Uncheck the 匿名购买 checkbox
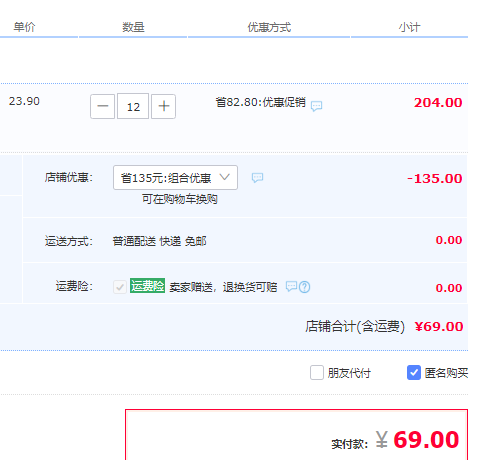 click(414, 372)
